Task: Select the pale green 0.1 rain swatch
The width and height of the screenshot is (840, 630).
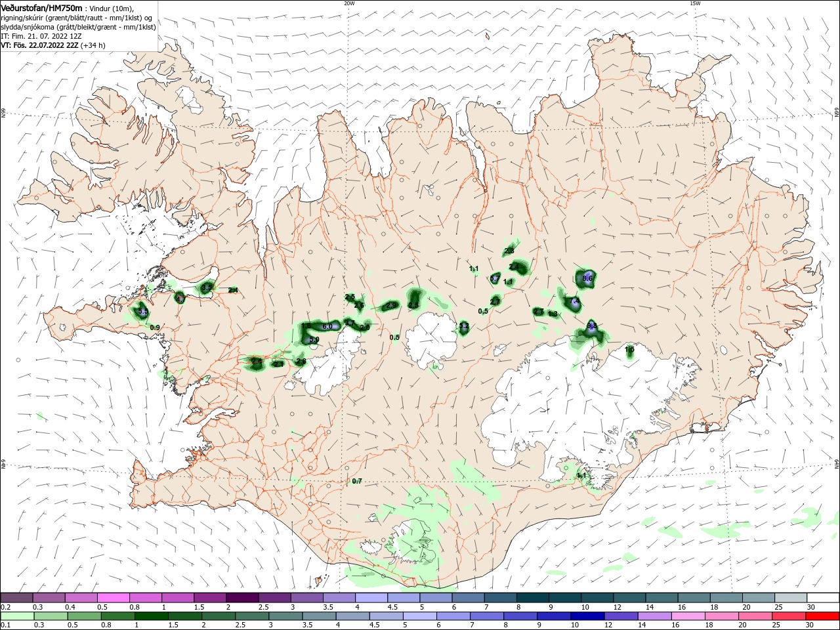Action: coord(16,616)
